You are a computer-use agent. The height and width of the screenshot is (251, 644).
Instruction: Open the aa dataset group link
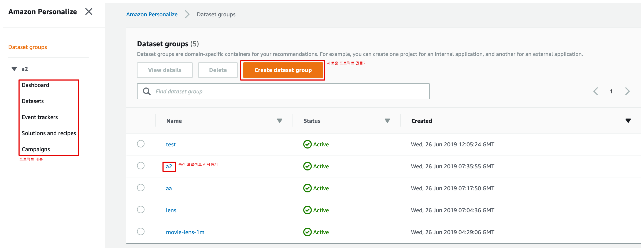pyautogui.click(x=169, y=188)
